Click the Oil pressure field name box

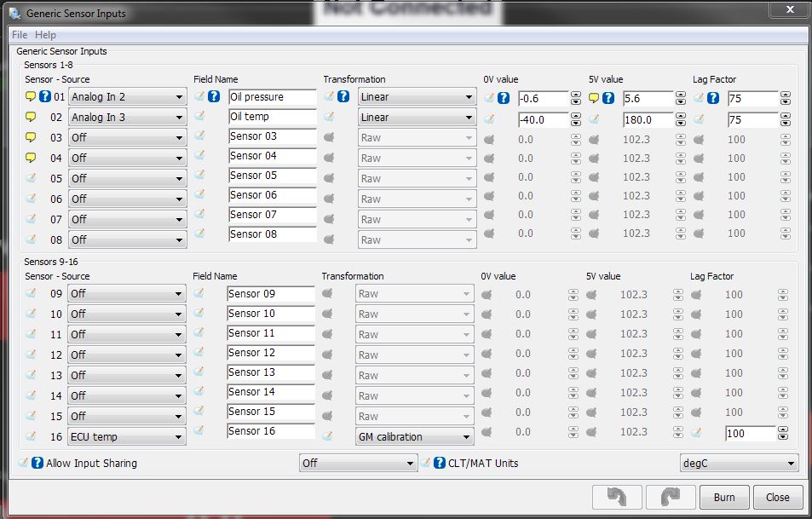[273, 97]
